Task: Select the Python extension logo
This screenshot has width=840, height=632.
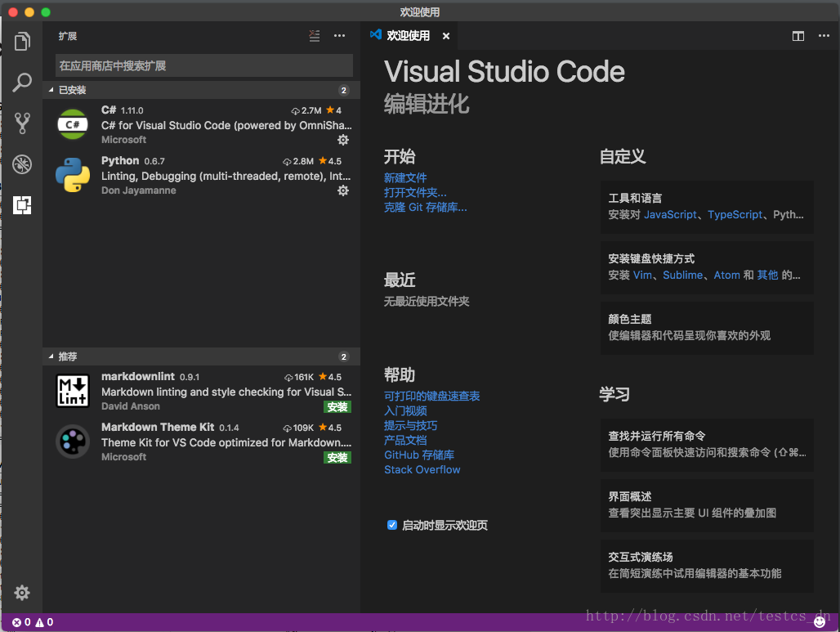Action: (x=73, y=175)
